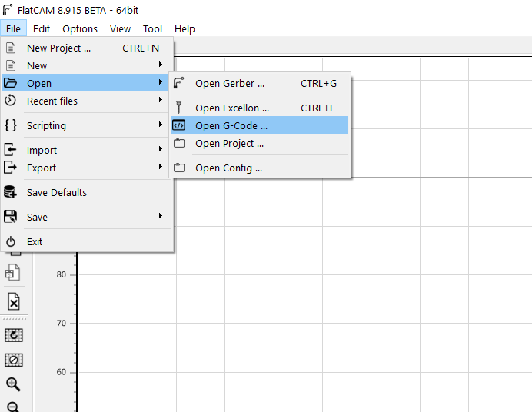Select Open Gerber … in submenu

(260, 84)
